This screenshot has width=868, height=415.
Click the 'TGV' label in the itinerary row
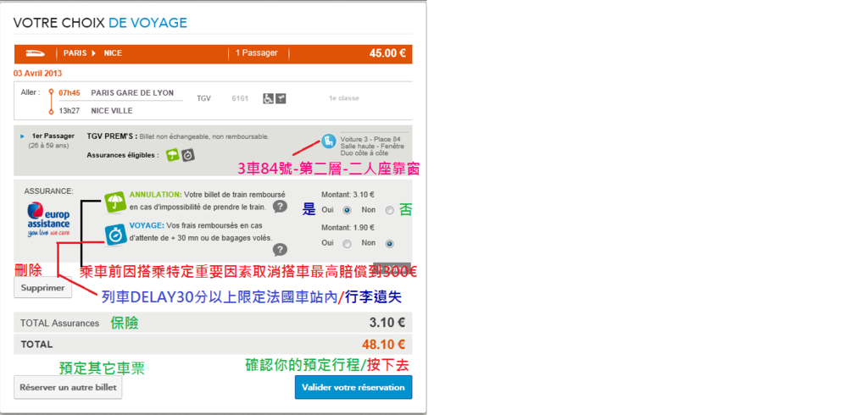tap(203, 98)
